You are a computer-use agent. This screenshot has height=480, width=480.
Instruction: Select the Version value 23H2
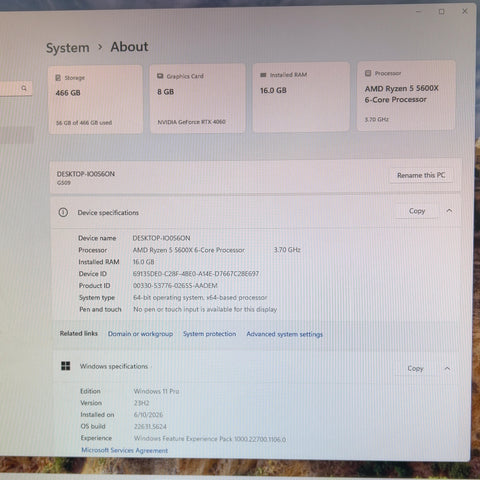[x=141, y=403]
